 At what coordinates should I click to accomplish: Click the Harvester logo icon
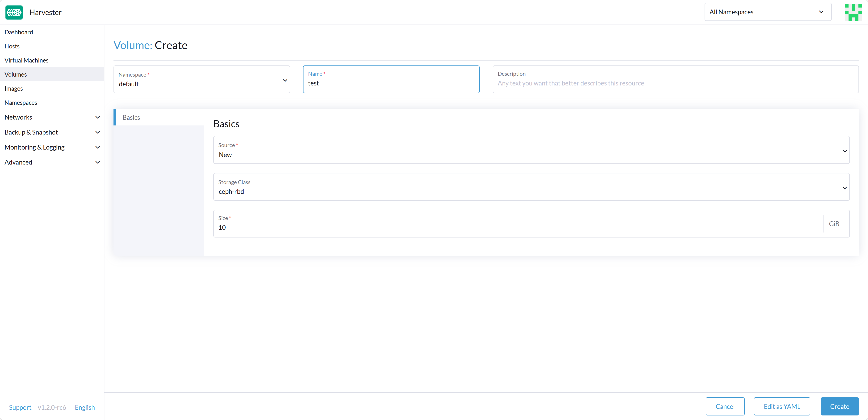click(14, 12)
